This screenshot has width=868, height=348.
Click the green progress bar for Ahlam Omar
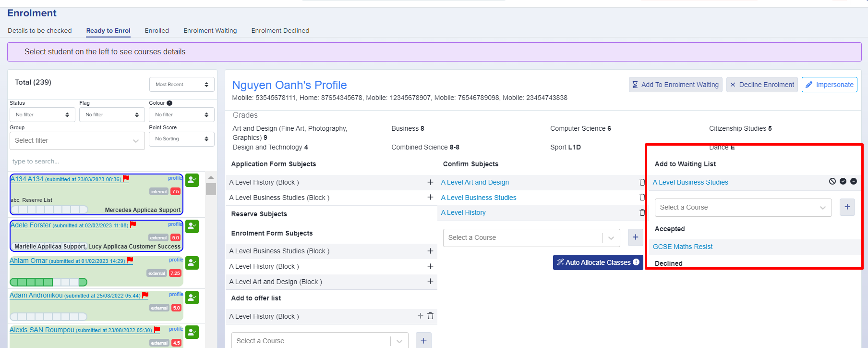tap(48, 282)
